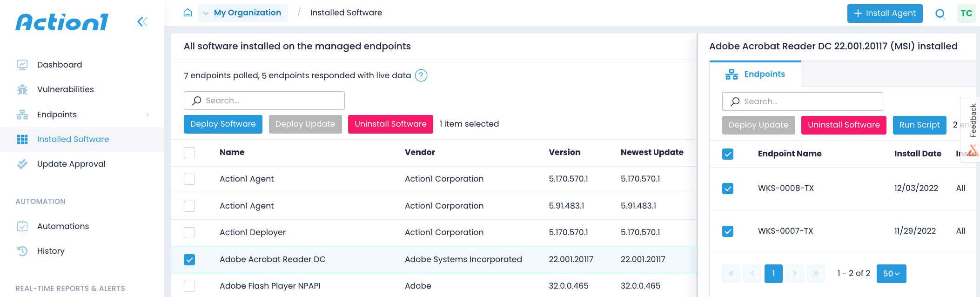Toggle select-all checkbox in software table
Image resolution: width=980 pixels, height=297 pixels.
[x=189, y=153]
